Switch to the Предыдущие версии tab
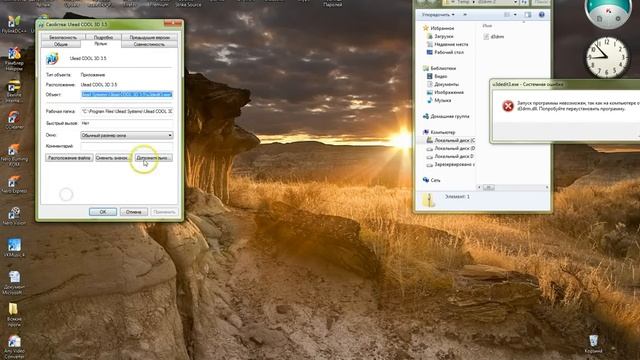640x360 pixels. [149, 37]
